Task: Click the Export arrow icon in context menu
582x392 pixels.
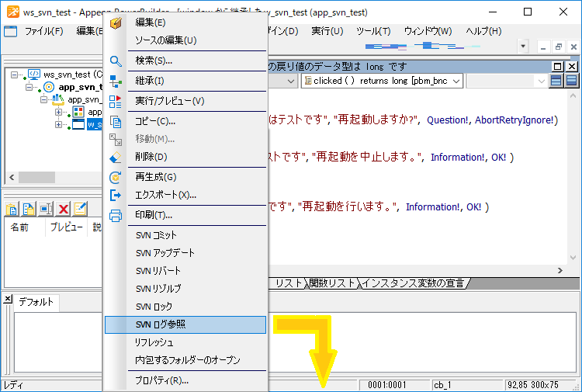Action: coord(116,196)
